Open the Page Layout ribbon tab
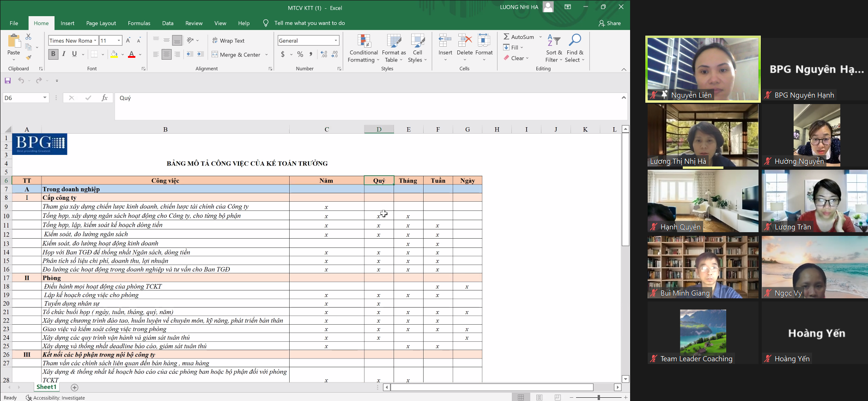The width and height of the screenshot is (868, 401). [101, 23]
